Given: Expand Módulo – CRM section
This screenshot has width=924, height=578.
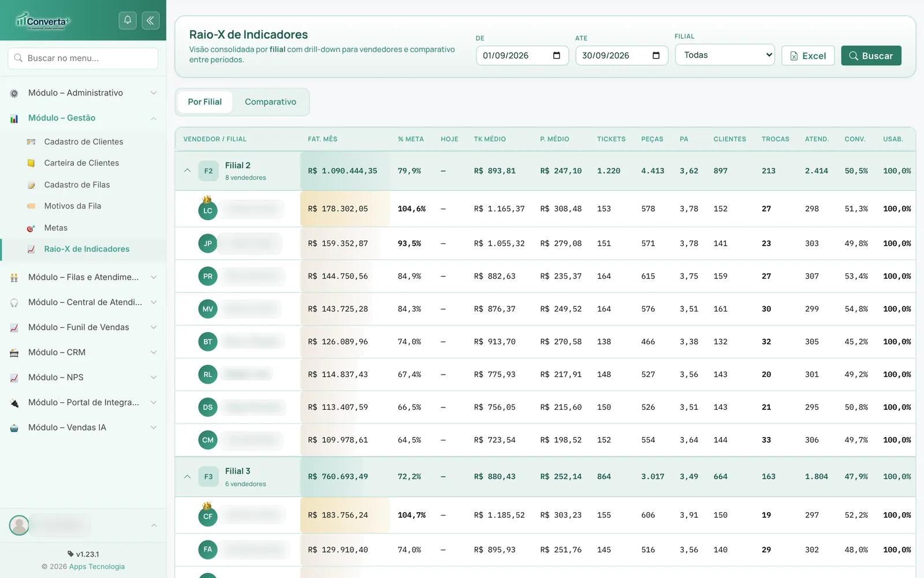Looking at the screenshot, I should 83,353.
